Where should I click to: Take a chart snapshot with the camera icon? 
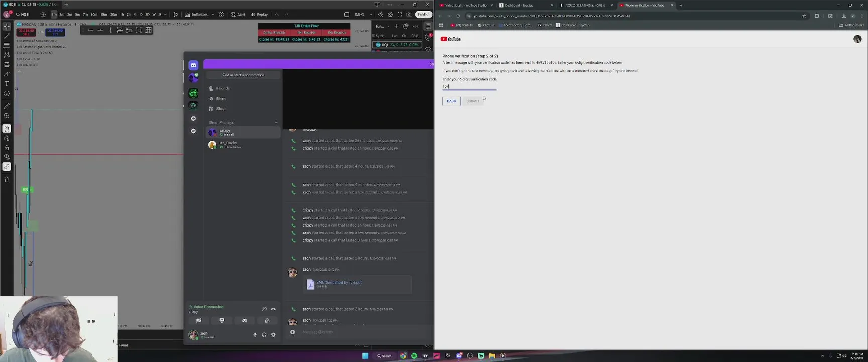tap(409, 15)
